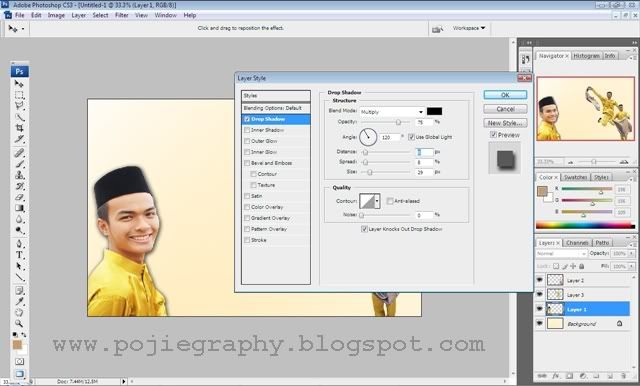Click the add layer style fx icon

tap(556, 376)
